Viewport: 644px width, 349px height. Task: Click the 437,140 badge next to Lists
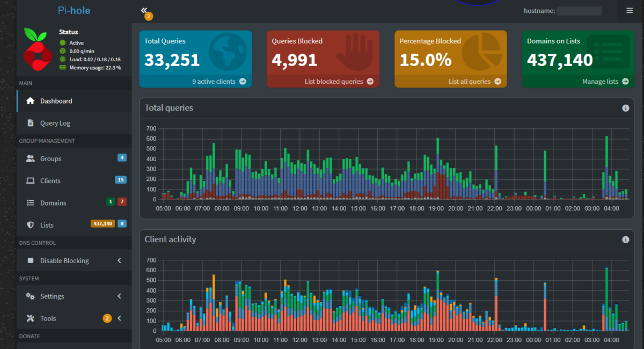pyautogui.click(x=103, y=223)
